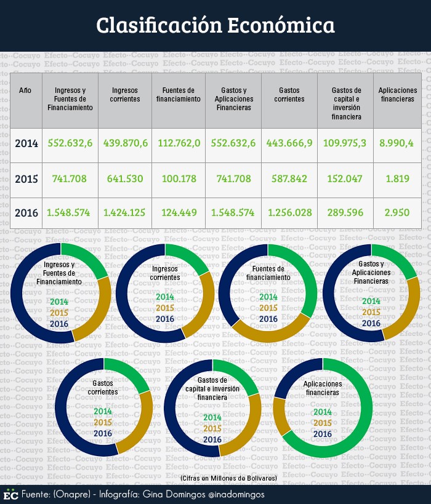Select the Fuentes de financiamiento column header
The height and width of the screenshot is (504, 431).
pos(179,95)
